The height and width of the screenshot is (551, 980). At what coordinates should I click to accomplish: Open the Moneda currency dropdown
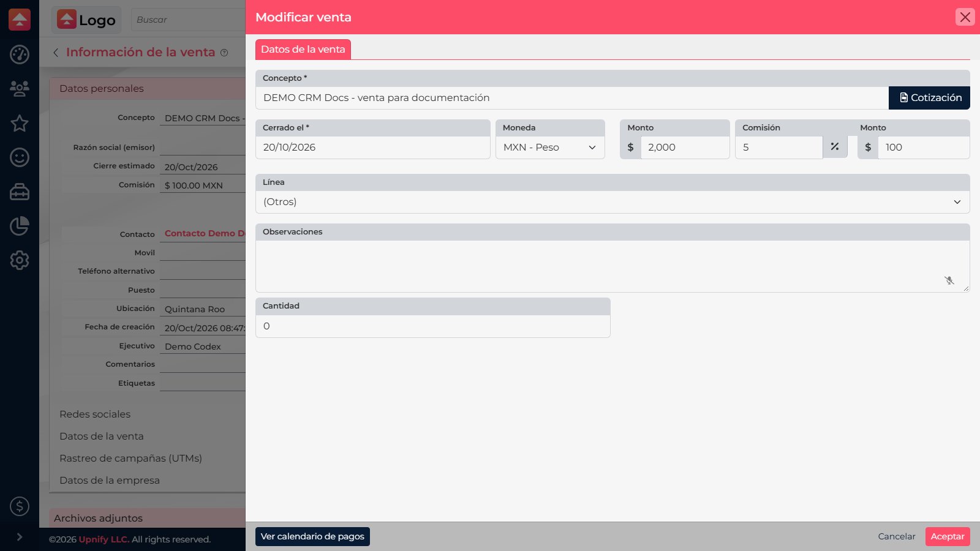coord(550,148)
